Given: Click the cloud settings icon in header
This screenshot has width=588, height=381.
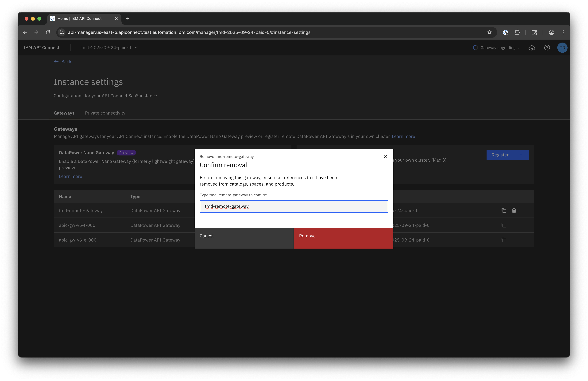Looking at the screenshot, I should [531, 48].
